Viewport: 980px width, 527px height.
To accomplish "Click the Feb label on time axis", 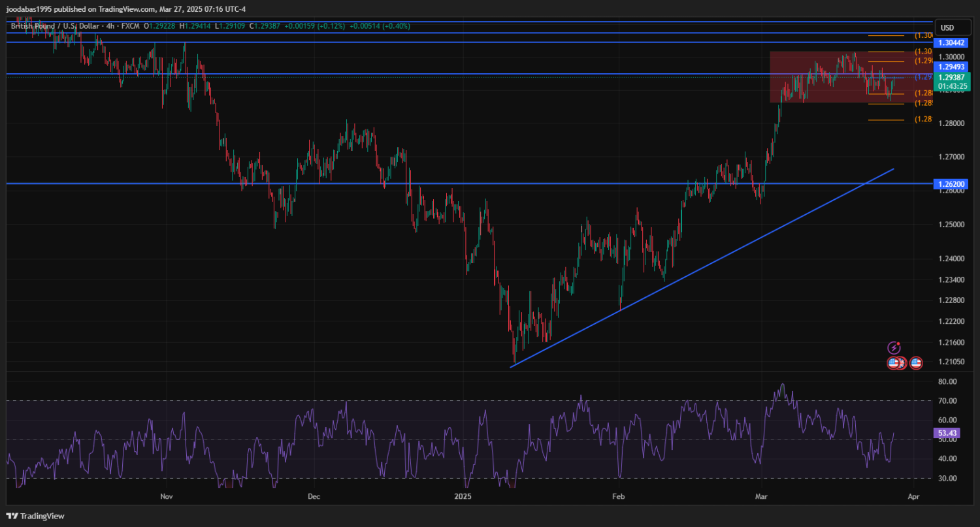I will tap(618, 497).
